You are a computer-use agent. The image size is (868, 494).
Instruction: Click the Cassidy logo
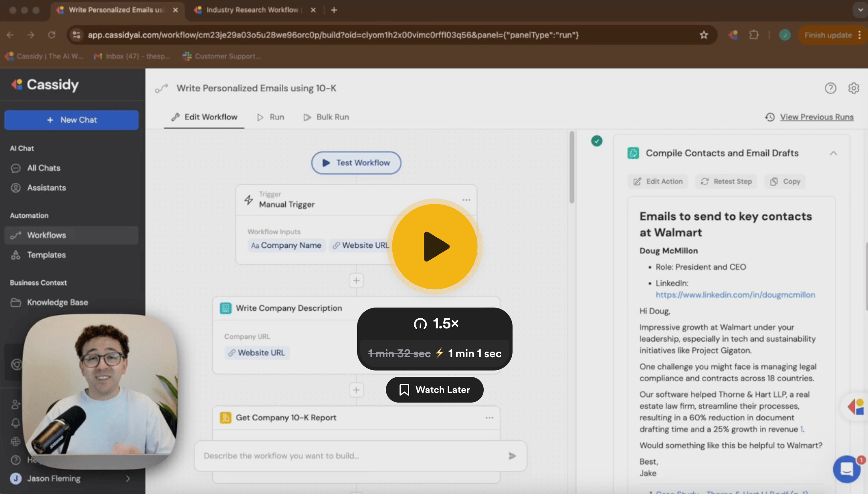coord(45,85)
